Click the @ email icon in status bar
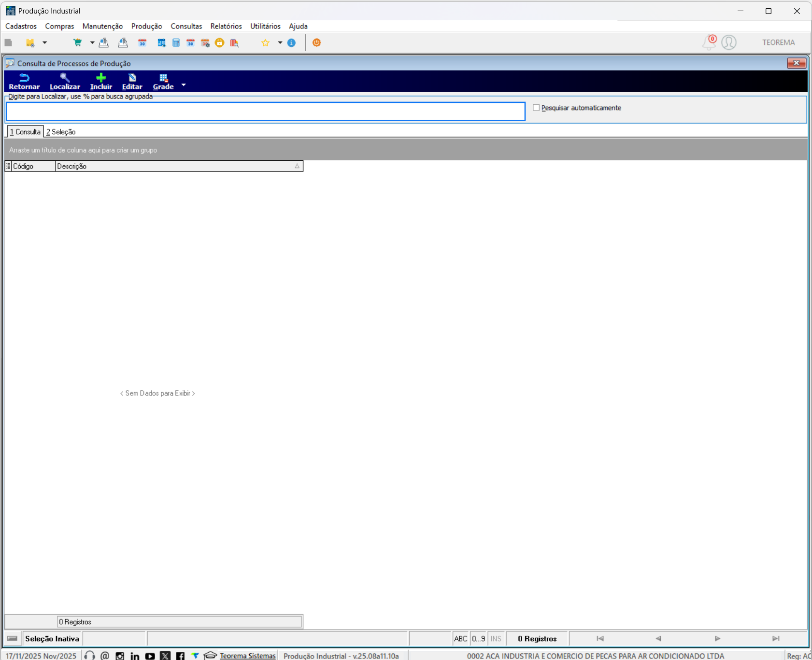812x660 pixels. coord(104,656)
